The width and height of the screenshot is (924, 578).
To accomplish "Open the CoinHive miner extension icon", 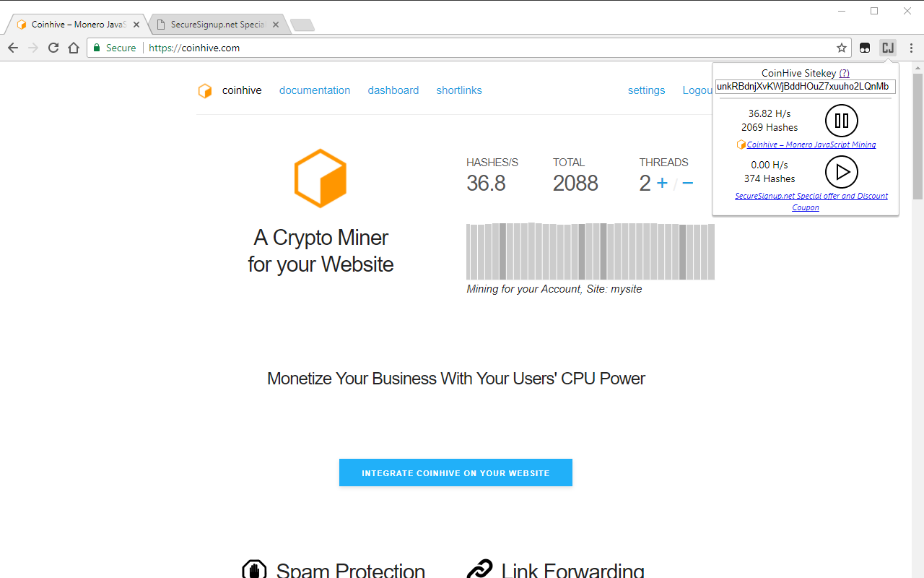I will click(x=887, y=48).
